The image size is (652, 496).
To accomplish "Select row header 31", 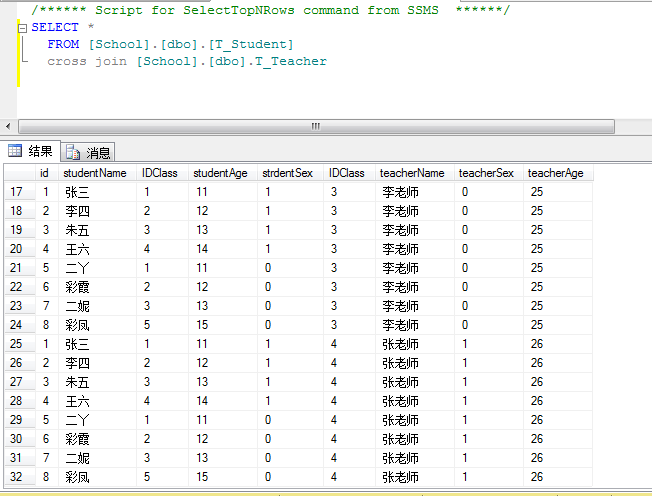I will coord(20,458).
